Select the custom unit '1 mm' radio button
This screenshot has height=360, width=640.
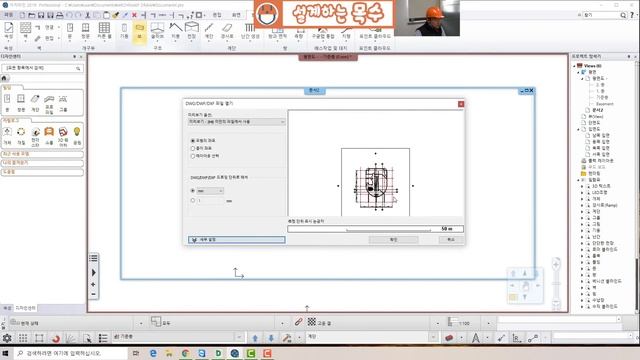[x=193, y=200]
